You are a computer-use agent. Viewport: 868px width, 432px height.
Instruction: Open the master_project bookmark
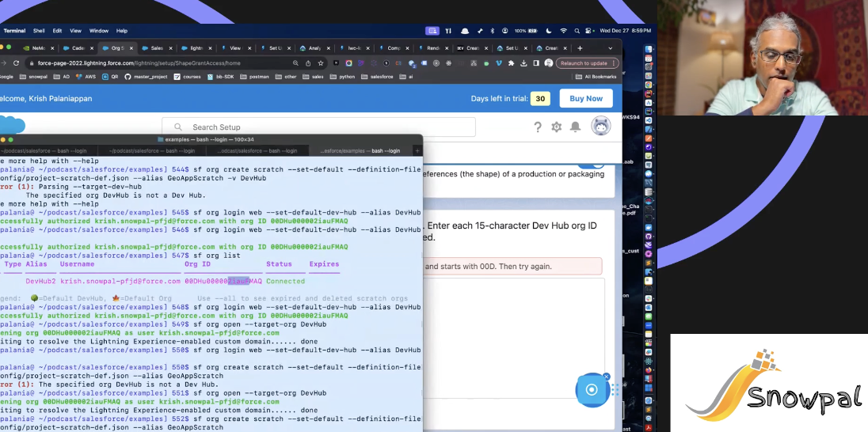point(146,77)
